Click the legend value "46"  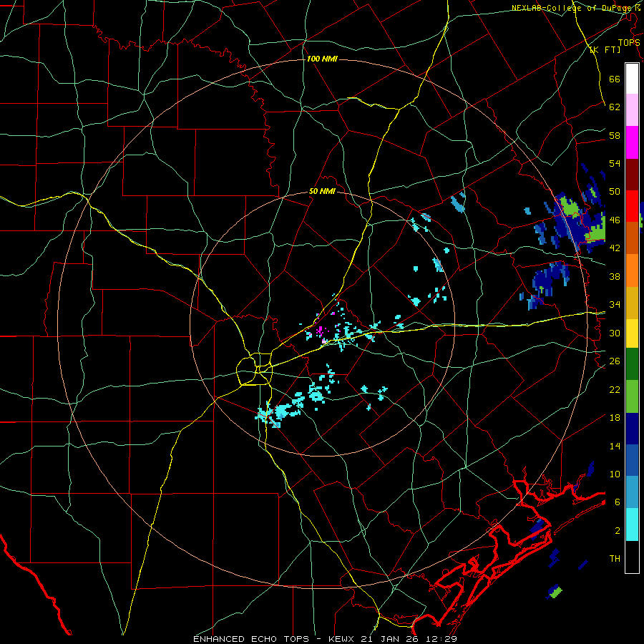(615, 220)
